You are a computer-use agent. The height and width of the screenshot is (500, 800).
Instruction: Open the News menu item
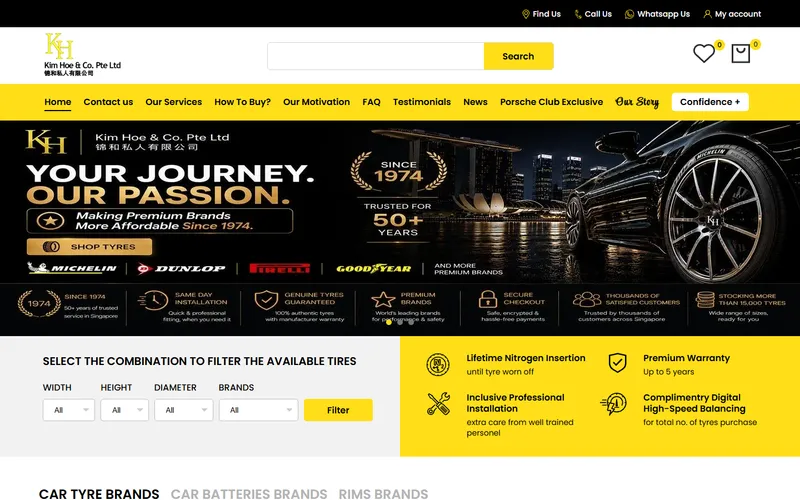click(x=476, y=102)
